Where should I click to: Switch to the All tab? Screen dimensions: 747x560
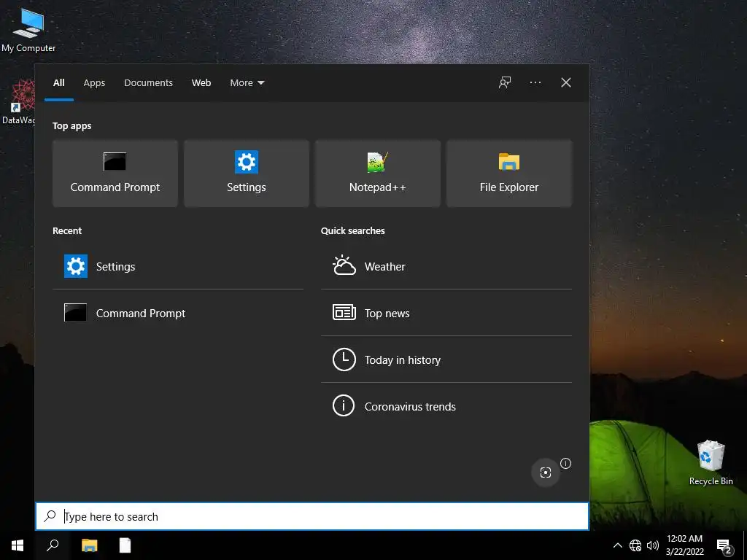click(58, 83)
